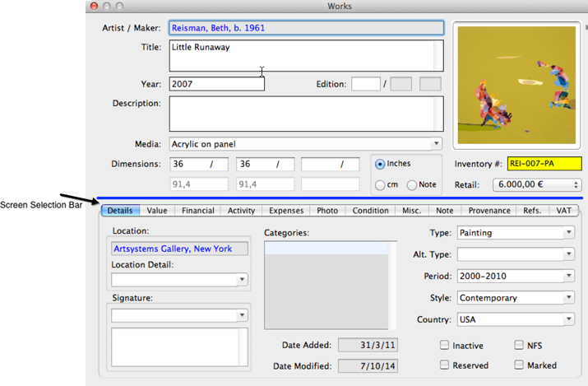The height and width of the screenshot is (386, 588).
Task: Select the Condition tab
Action: click(370, 211)
